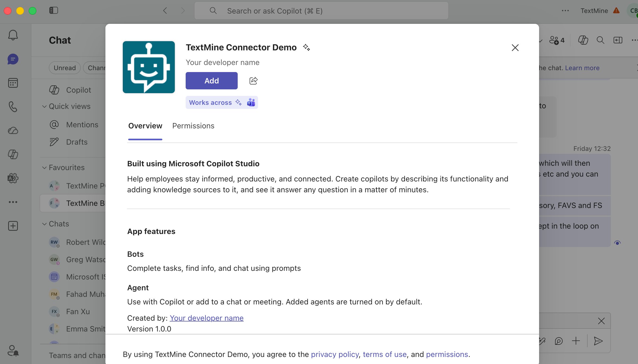The image size is (638, 364).
Task: Open participants list showing 4 people
Action: tap(557, 40)
